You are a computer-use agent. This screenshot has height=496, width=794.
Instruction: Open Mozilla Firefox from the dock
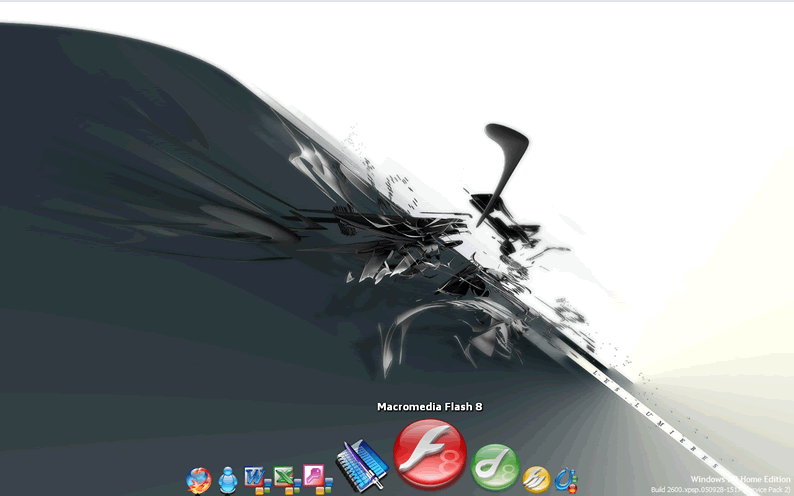pos(199,480)
